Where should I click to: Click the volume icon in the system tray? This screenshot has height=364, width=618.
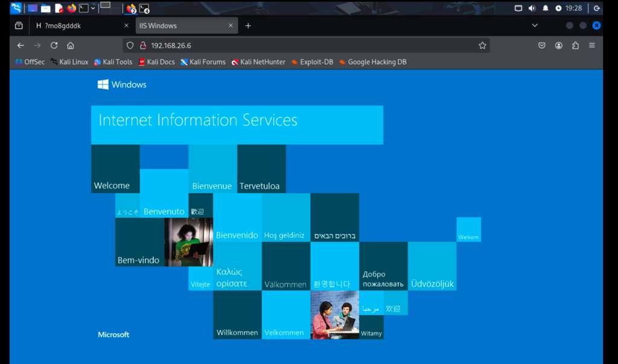click(x=531, y=8)
